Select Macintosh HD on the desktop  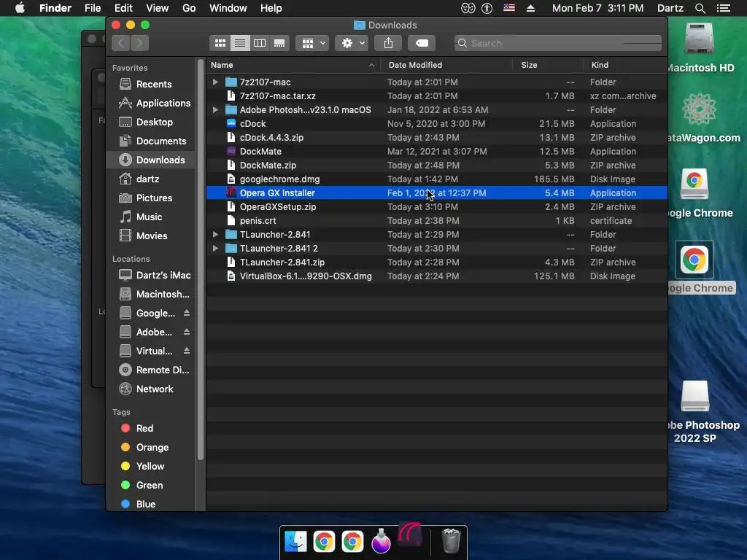699,47
